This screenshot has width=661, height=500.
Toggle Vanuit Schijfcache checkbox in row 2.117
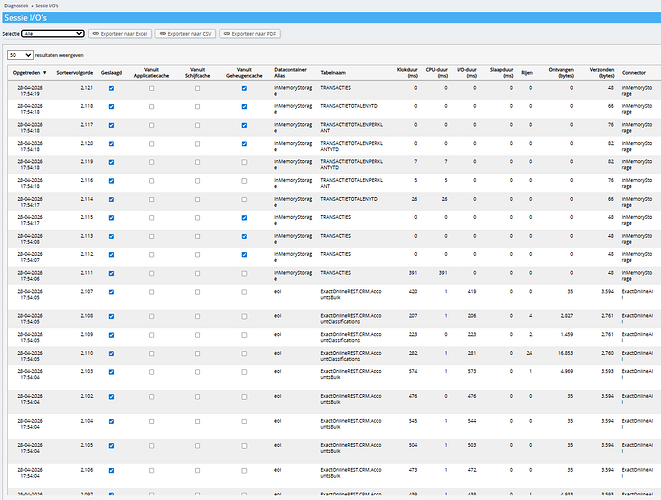[x=197, y=126]
